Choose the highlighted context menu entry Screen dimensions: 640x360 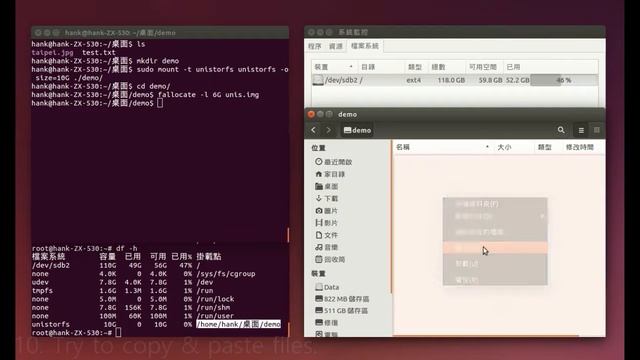[495, 248]
